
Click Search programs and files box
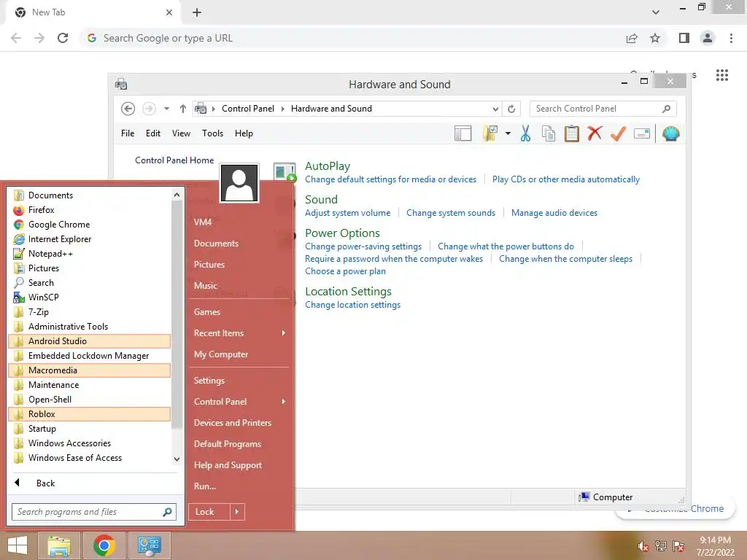click(94, 512)
